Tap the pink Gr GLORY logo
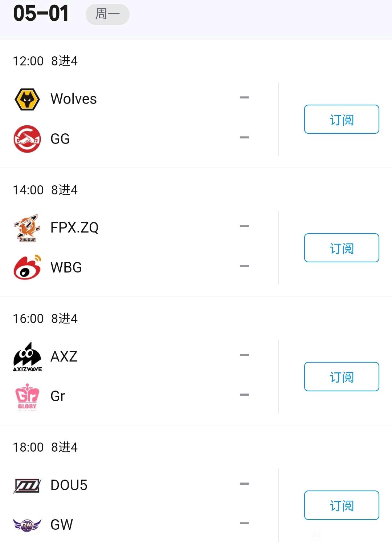This screenshot has width=392, height=545. (27, 397)
